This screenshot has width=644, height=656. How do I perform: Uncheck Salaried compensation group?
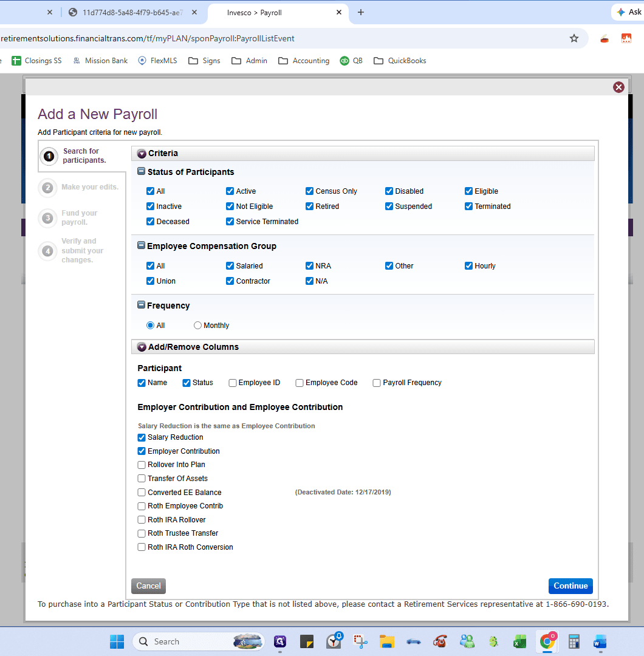pyautogui.click(x=230, y=265)
